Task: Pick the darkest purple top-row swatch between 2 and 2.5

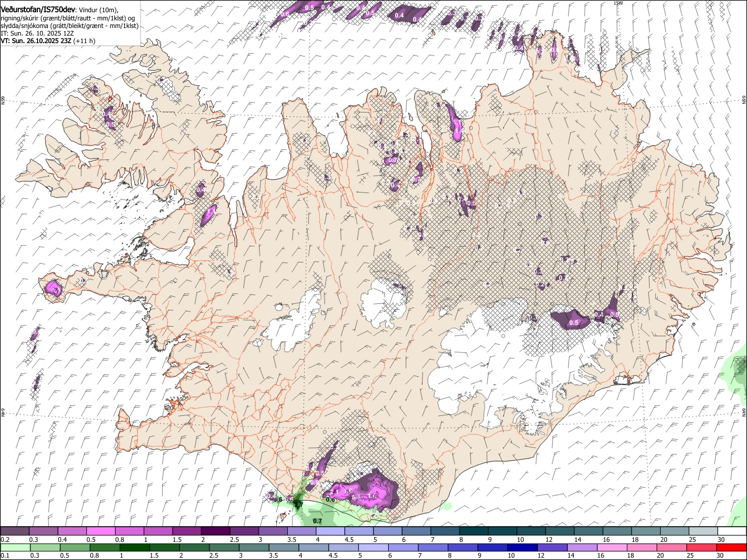Action: tap(215, 531)
